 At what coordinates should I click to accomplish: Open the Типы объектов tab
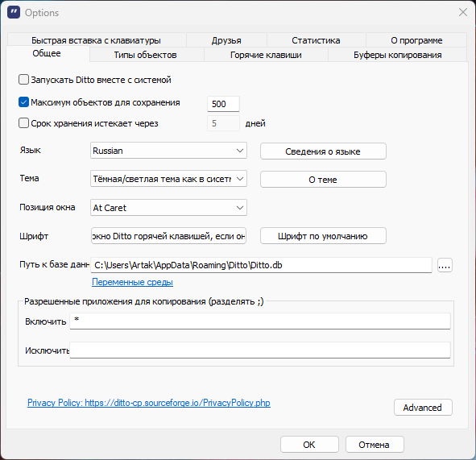tap(146, 55)
